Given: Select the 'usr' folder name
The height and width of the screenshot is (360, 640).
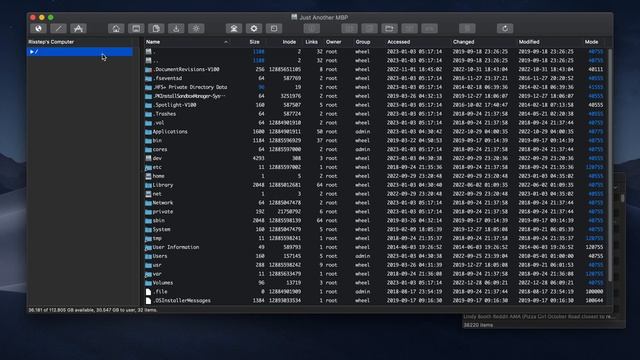Looking at the screenshot, I should click(x=157, y=265).
